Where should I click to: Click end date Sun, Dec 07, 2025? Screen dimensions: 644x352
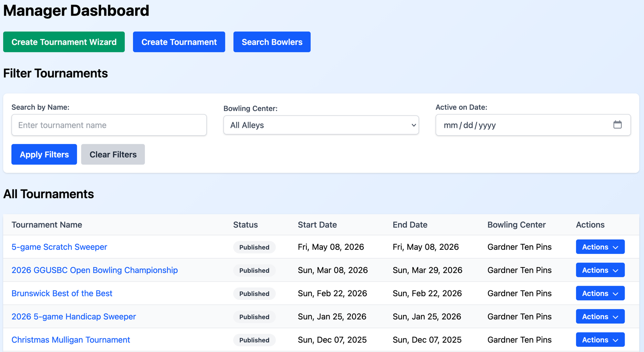[x=427, y=340]
